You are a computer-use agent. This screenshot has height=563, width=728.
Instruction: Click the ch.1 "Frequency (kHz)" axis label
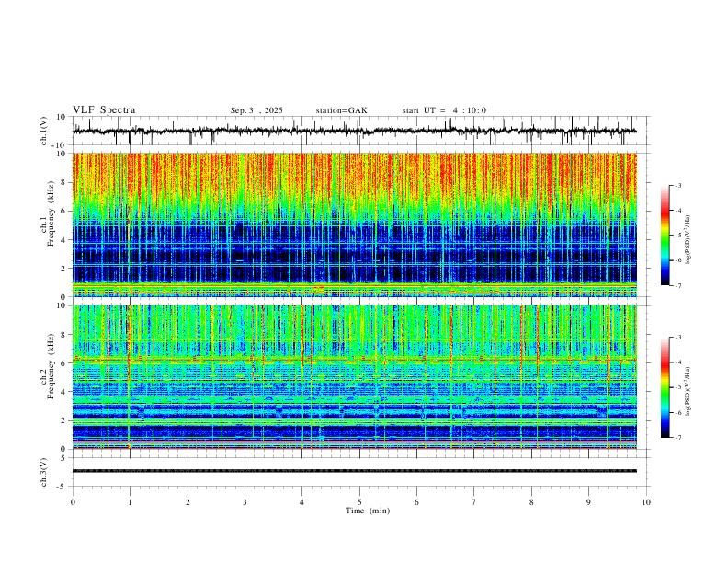[51, 213]
